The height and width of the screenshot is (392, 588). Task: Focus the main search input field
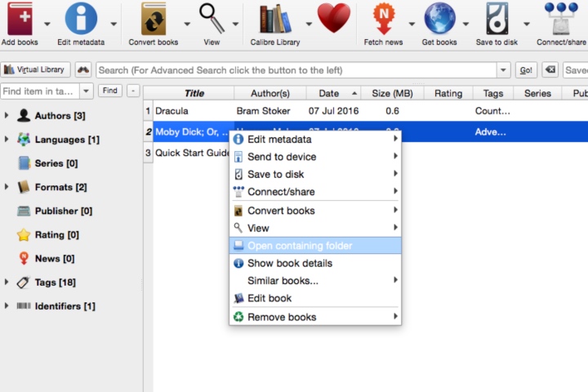(296, 70)
